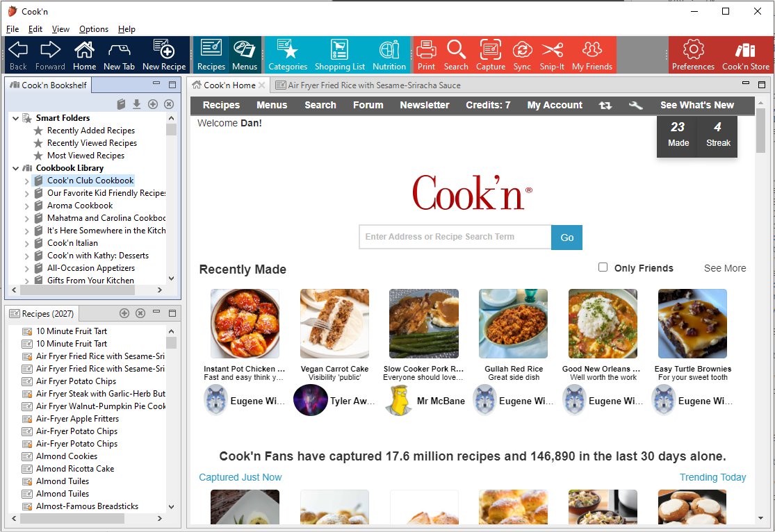
Task: Click the Sync icon
Action: coord(522,55)
